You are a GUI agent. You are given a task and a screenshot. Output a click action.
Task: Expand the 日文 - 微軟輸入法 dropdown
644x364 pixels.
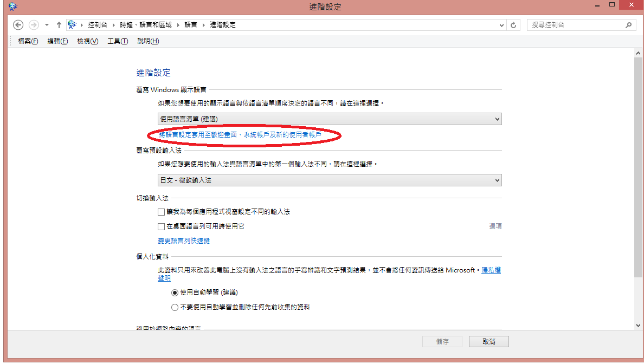coord(329,180)
